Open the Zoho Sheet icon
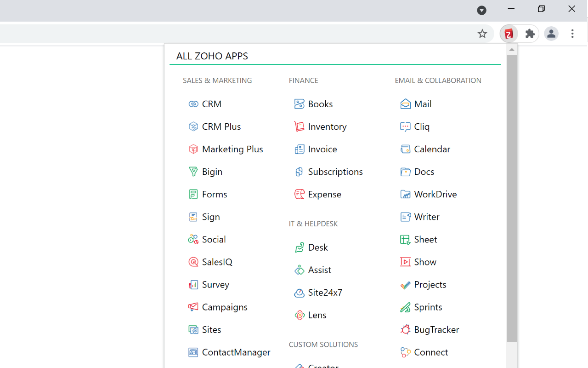The width and height of the screenshot is (588, 368). (405, 239)
